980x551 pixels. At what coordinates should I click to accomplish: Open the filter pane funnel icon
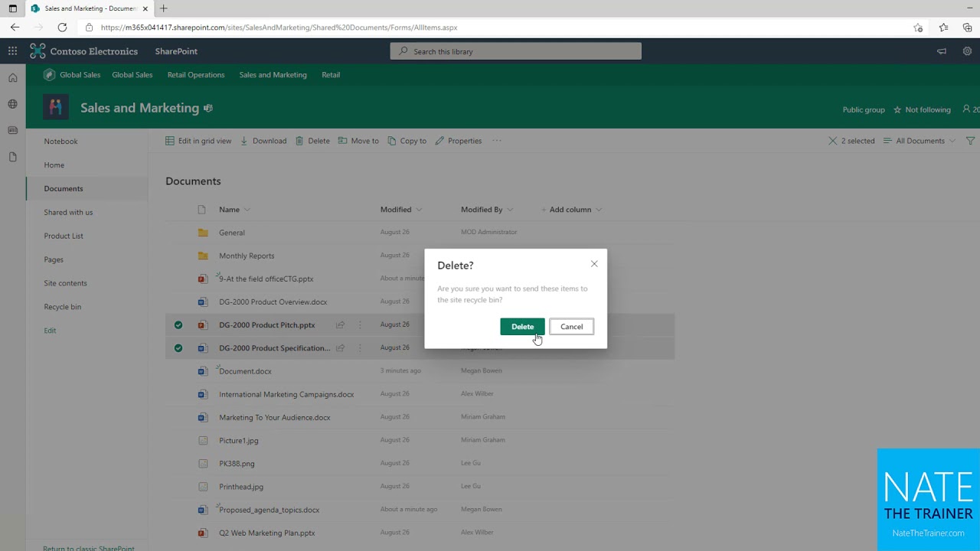coord(970,141)
